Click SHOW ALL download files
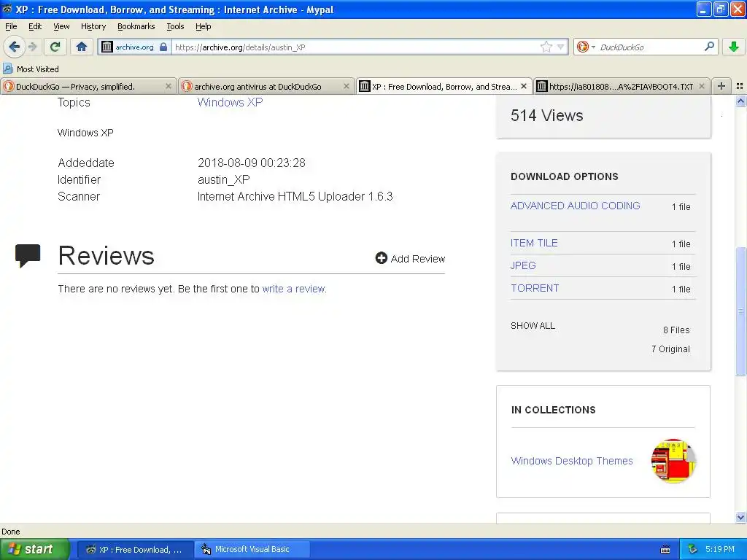This screenshot has width=747, height=560. pyautogui.click(x=533, y=326)
